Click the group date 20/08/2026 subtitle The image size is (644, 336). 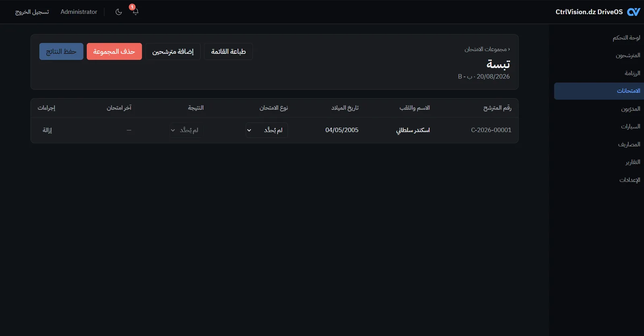484,76
